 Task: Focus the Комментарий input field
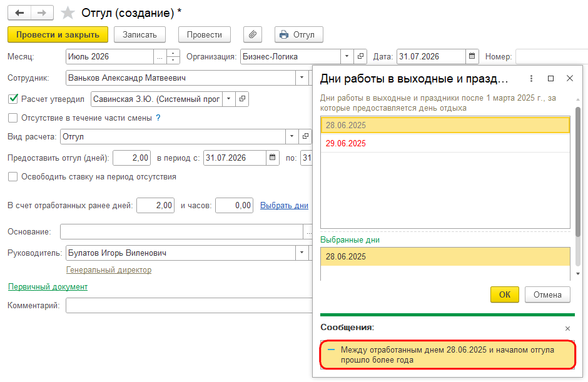(189, 306)
